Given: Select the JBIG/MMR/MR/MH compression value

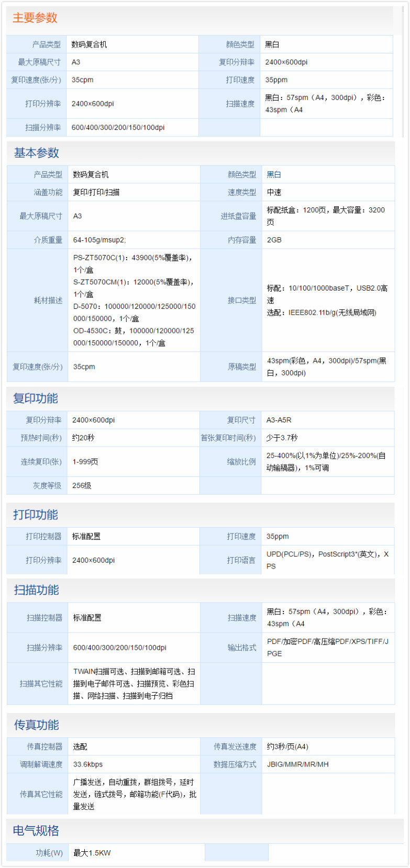Looking at the screenshot, I should (297, 764).
